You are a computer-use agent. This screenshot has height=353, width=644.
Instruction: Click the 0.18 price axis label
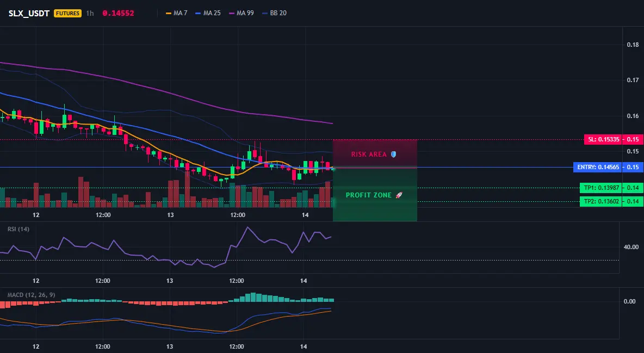tap(633, 45)
